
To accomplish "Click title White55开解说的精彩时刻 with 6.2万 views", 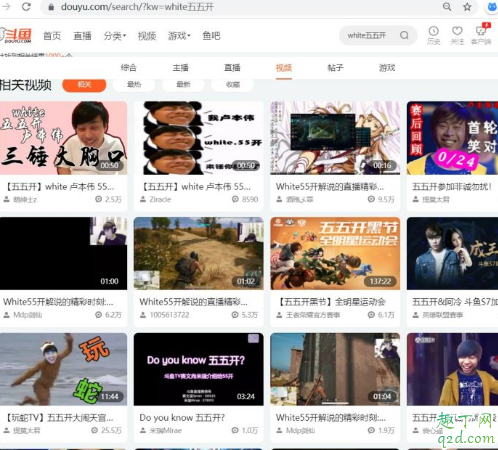I will (59, 302).
